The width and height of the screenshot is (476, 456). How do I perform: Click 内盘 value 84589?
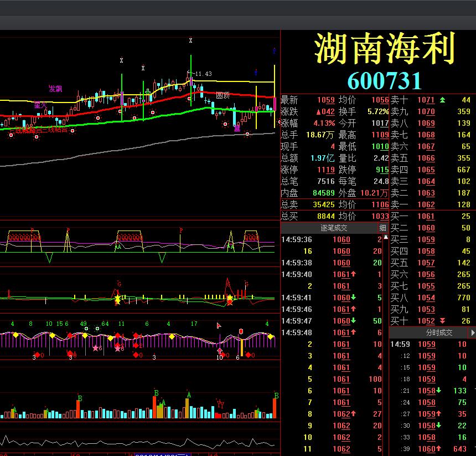coord(324,193)
